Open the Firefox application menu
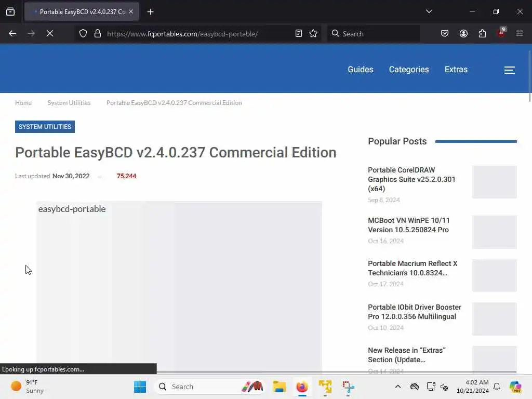Image resolution: width=532 pixels, height=399 pixels. 520,33
